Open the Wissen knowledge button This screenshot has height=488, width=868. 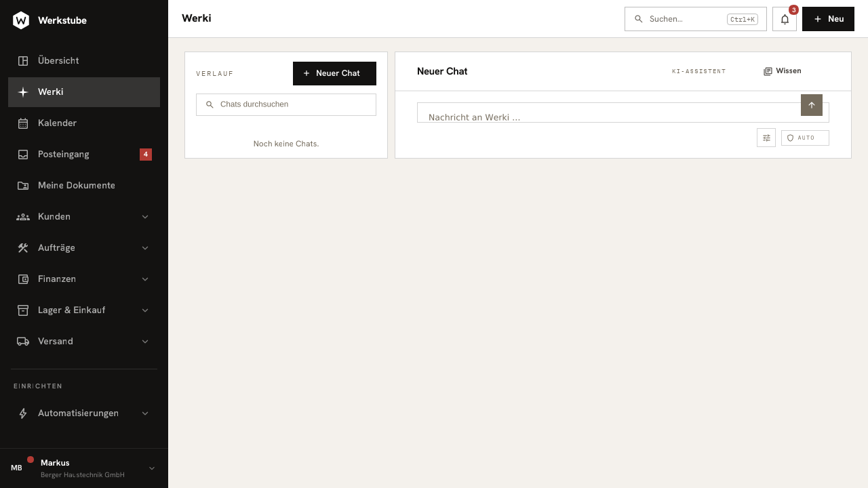pyautogui.click(x=782, y=71)
